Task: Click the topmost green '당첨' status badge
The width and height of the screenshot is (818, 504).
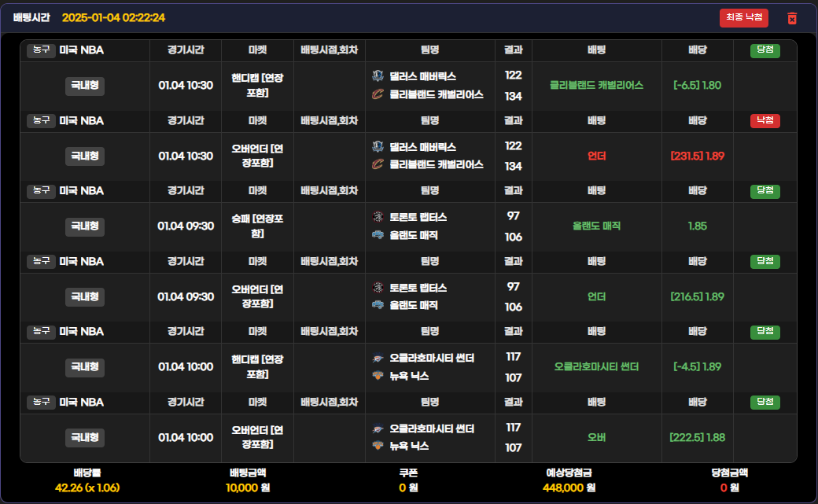Action: [x=765, y=50]
